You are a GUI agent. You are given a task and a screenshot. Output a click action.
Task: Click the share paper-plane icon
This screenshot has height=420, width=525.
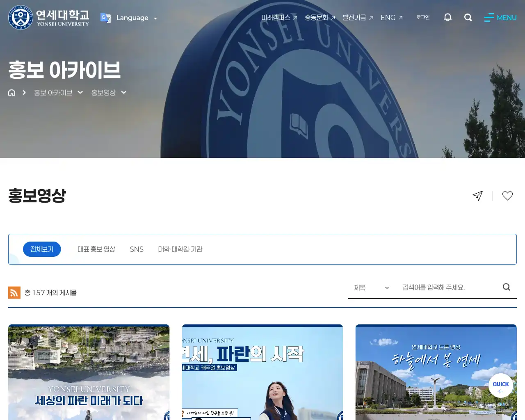click(x=477, y=196)
